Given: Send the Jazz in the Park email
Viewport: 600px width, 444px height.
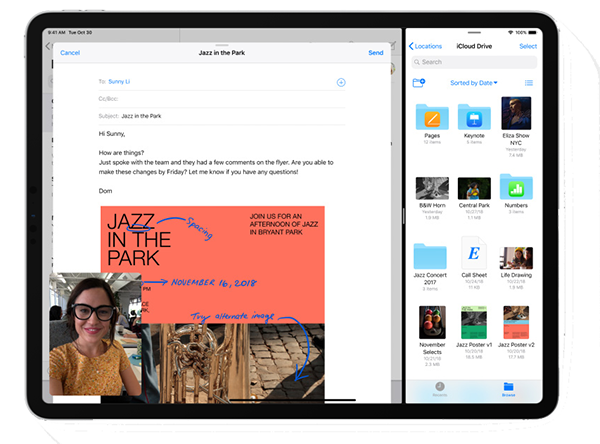Looking at the screenshot, I should (x=376, y=53).
